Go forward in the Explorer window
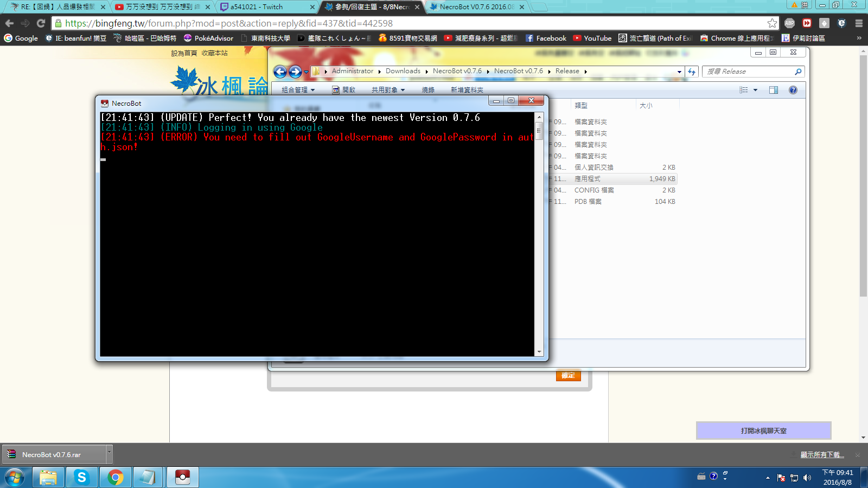The height and width of the screenshot is (488, 868). 295,72
